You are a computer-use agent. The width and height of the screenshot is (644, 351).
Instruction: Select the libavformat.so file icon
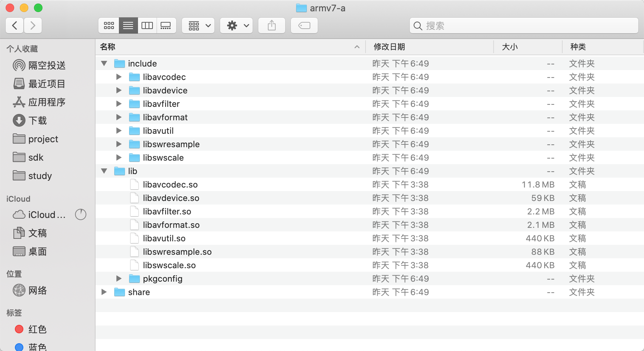(x=134, y=225)
